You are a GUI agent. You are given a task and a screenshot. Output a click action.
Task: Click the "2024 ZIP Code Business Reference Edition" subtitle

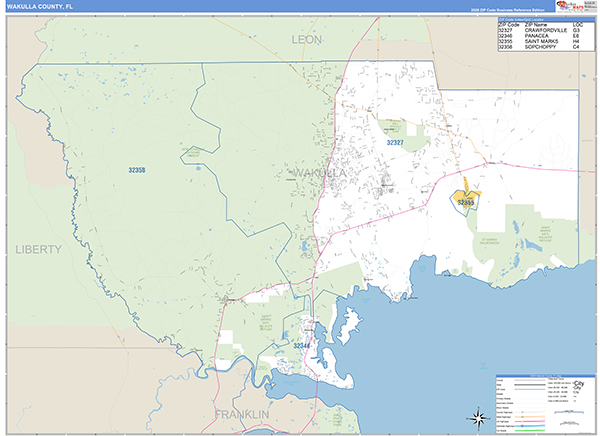coord(507,10)
